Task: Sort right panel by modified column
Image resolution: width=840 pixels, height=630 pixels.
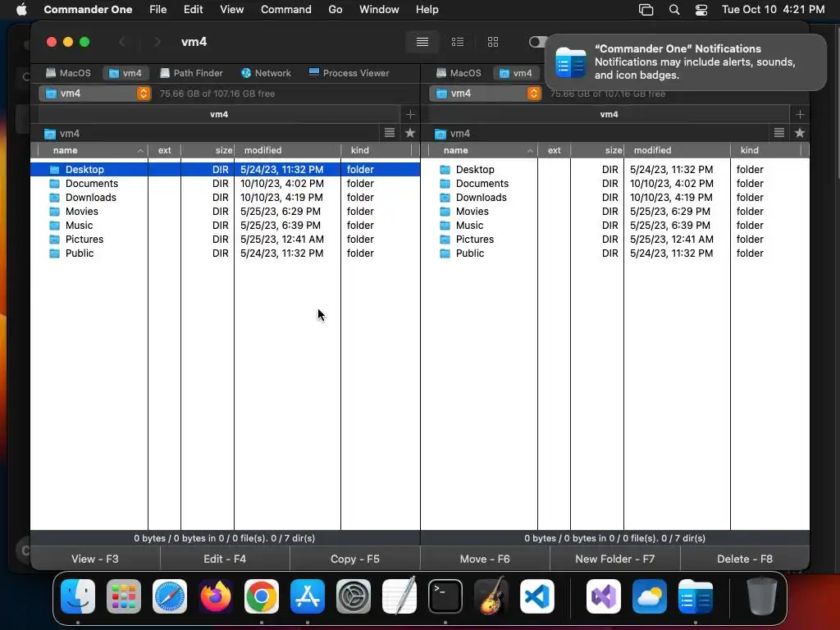Action: click(677, 151)
